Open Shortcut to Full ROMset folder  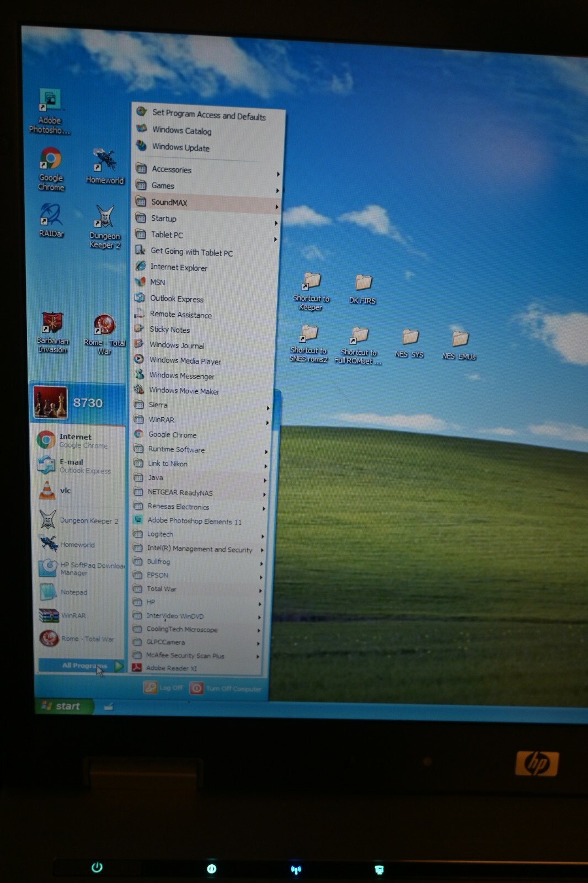358,346
